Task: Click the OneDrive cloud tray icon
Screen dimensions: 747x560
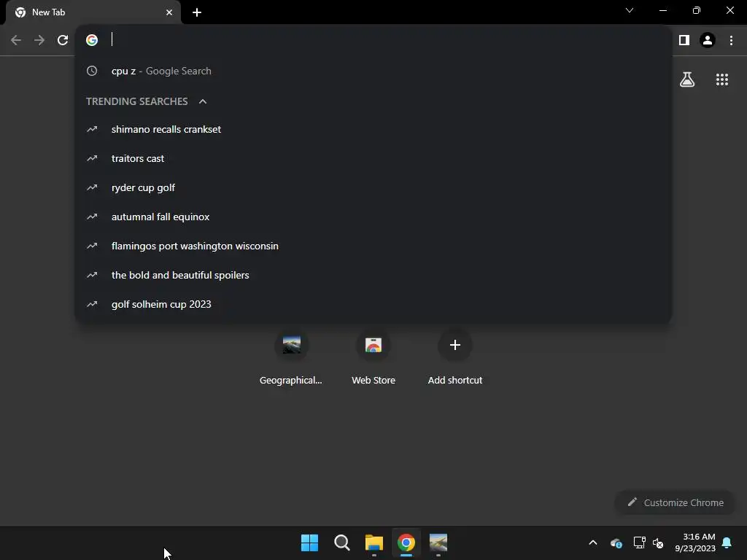Action: tap(616, 542)
